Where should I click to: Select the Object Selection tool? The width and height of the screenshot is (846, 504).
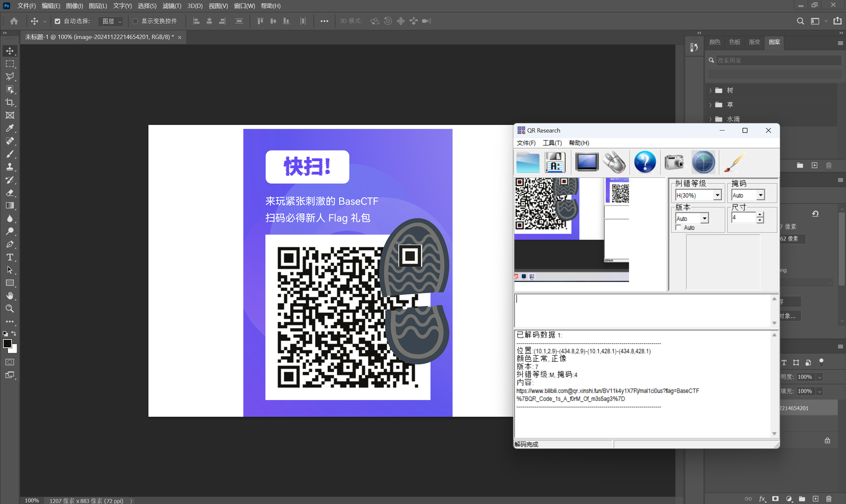coord(10,90)
